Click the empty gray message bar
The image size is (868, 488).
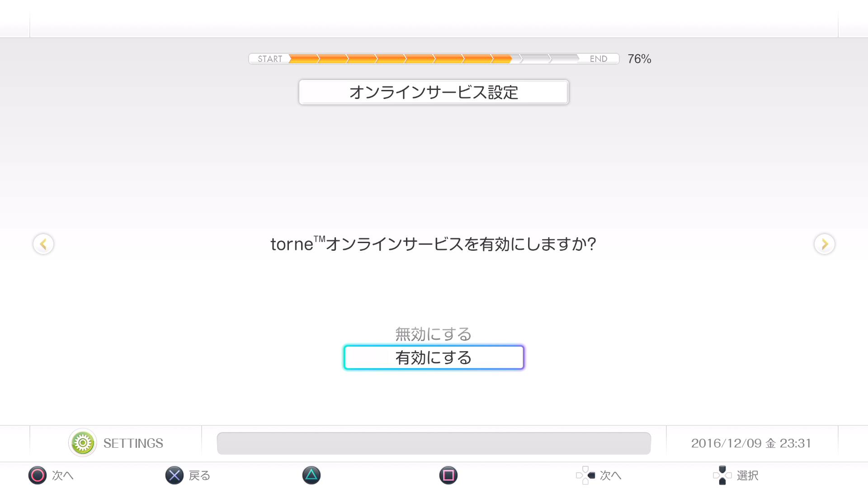point(434,443)
